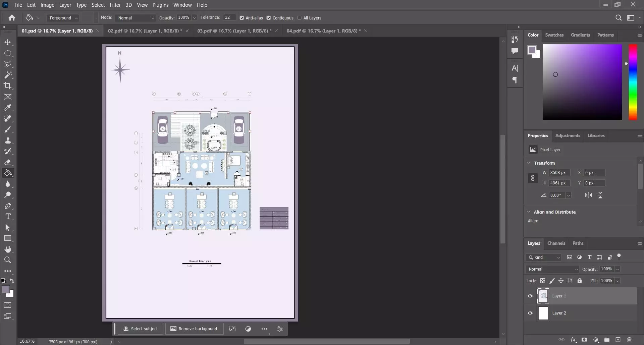Select the Magic Wand tool
The height and width of the screenshot is (345, 644).
click(8, 75)
